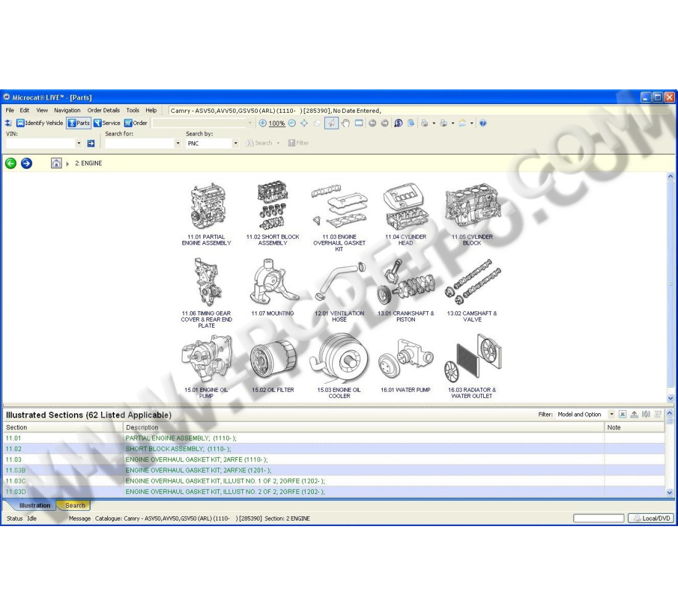
Task: Click the green back arrow button
Action: (11, 163)
